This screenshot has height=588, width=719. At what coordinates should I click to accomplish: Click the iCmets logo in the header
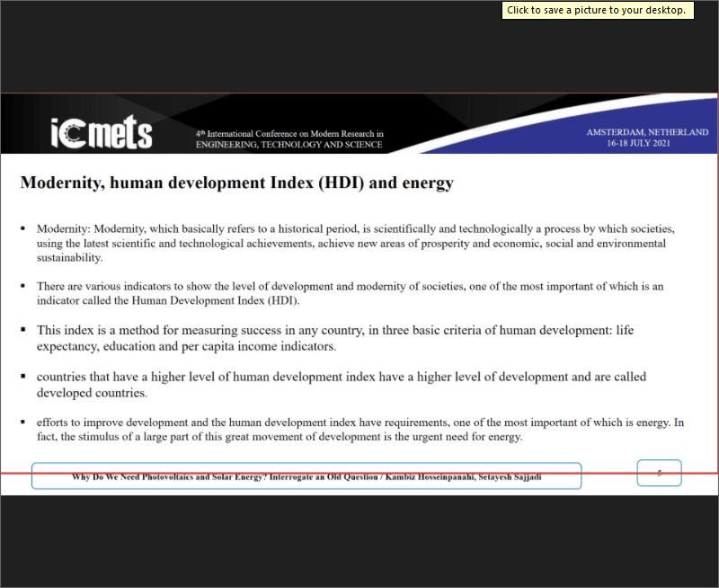102,132
